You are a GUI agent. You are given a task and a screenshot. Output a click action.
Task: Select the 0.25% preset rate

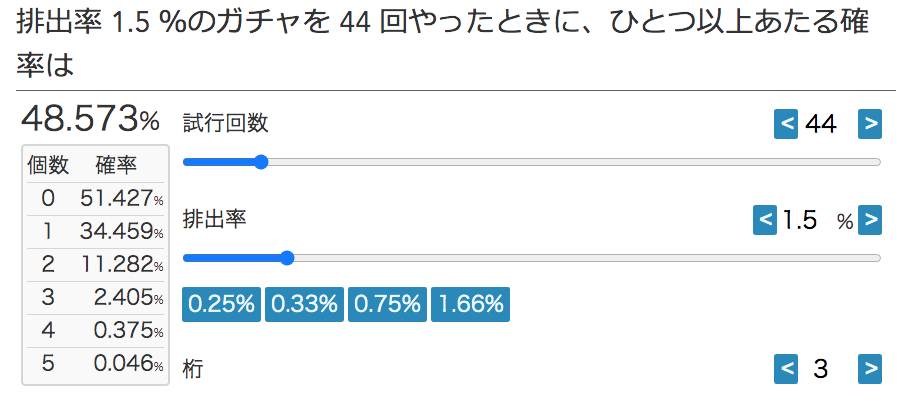221,304
